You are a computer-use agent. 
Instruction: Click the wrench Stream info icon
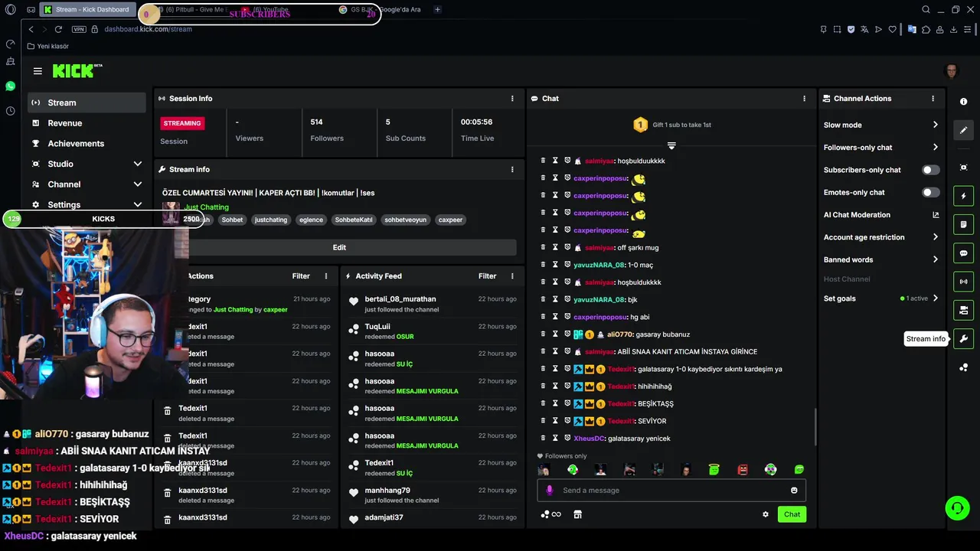pos(963,339)
